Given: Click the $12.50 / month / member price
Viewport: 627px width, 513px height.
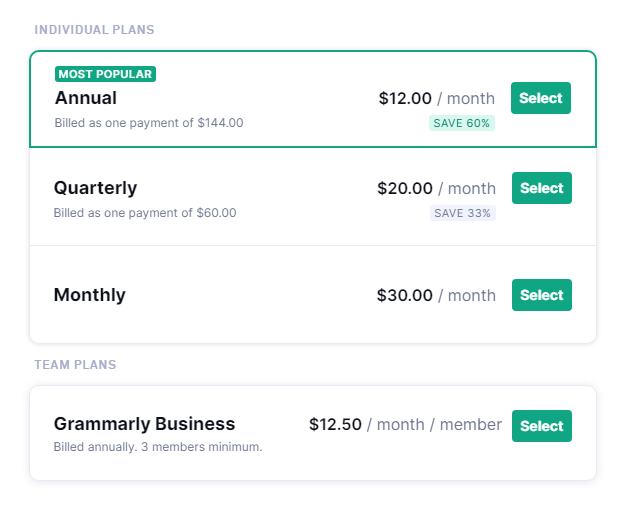Looking at the screenshot, I should 405,424.
